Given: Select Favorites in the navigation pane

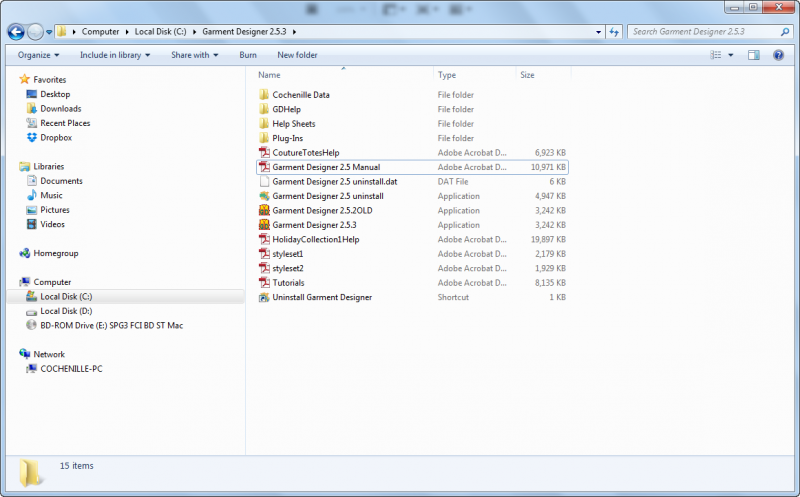Looking at the screenshot, I should coord(49,80).
